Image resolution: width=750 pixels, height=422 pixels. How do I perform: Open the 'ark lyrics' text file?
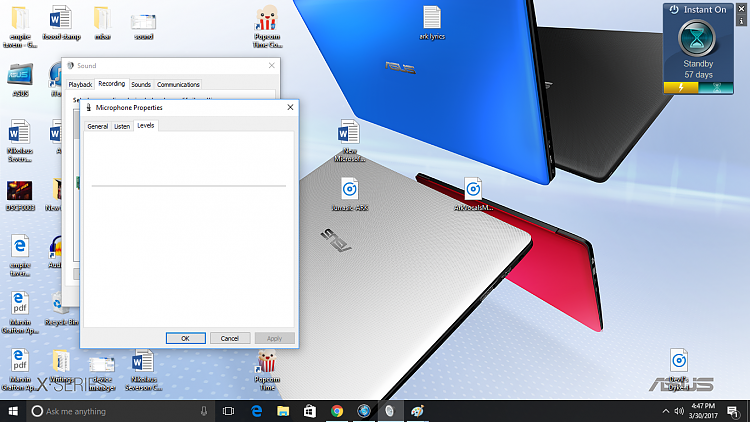432,18
